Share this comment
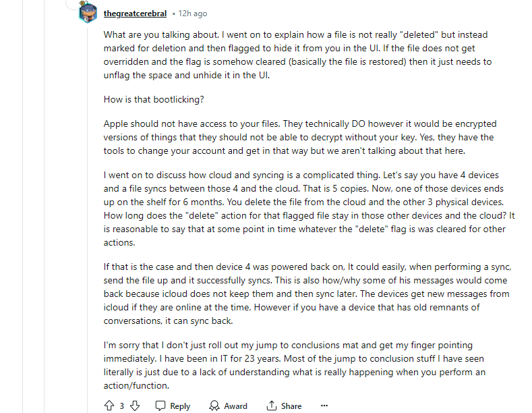Screen dimensions: 532x413 (284, 406)
